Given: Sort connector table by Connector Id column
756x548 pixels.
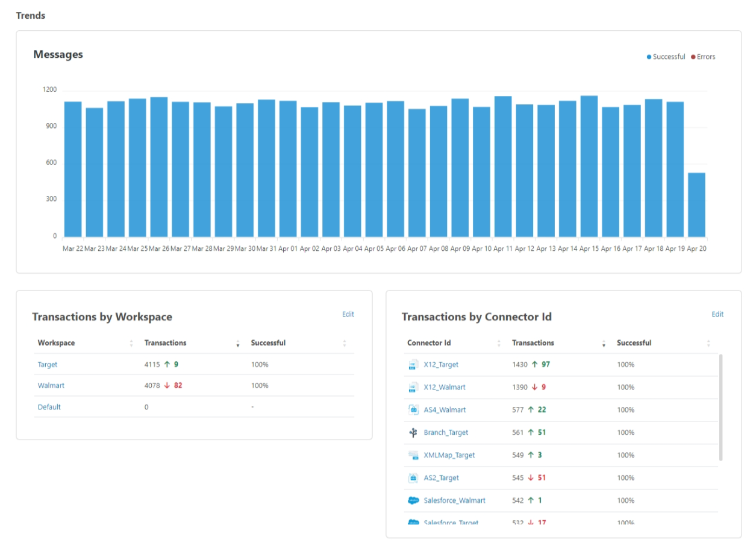Looking at the screenshot, I should [499, 343].
